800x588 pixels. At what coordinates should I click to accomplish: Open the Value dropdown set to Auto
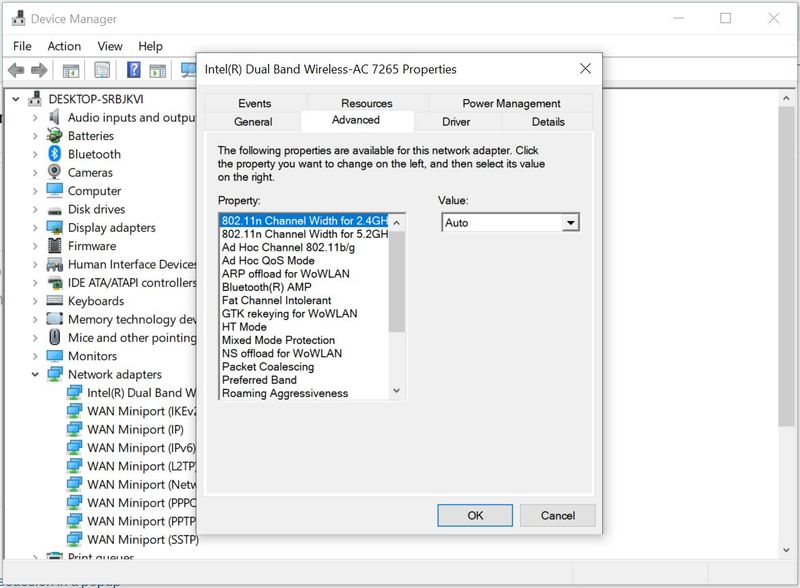[570, 223]
